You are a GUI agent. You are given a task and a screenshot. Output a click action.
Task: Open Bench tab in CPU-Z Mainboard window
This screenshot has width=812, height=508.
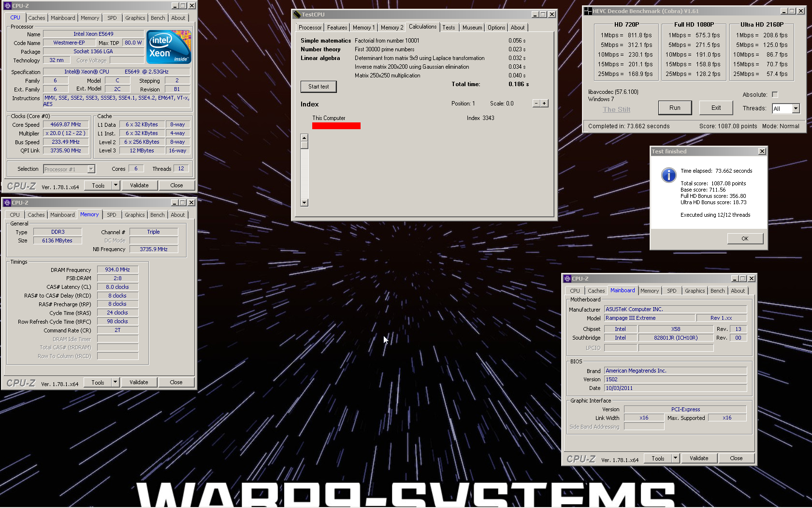coord(718,291)
